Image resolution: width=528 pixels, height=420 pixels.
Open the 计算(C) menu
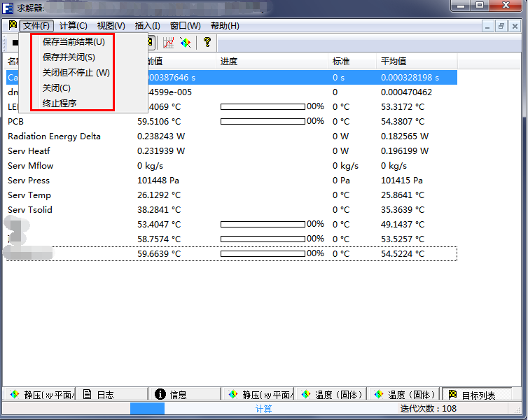coord(73,26)
